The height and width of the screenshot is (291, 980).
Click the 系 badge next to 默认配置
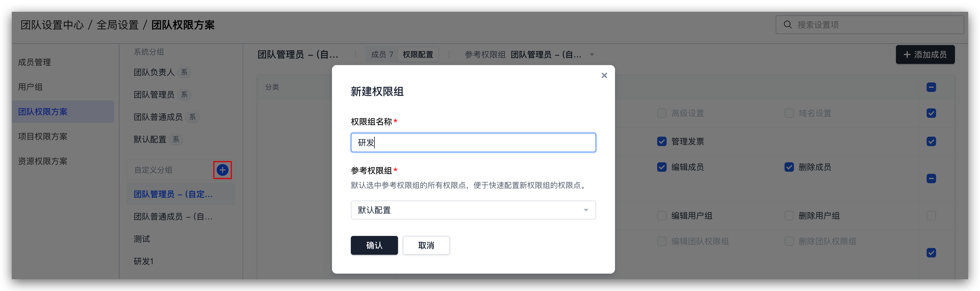point(176,139)
